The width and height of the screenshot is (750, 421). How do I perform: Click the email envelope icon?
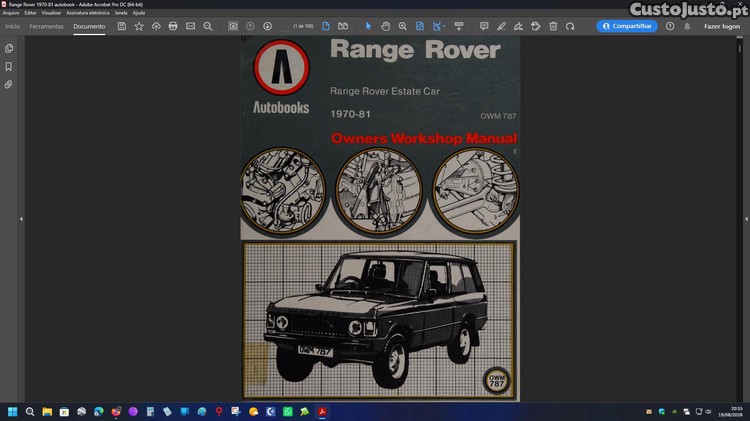tap(190, 26)
